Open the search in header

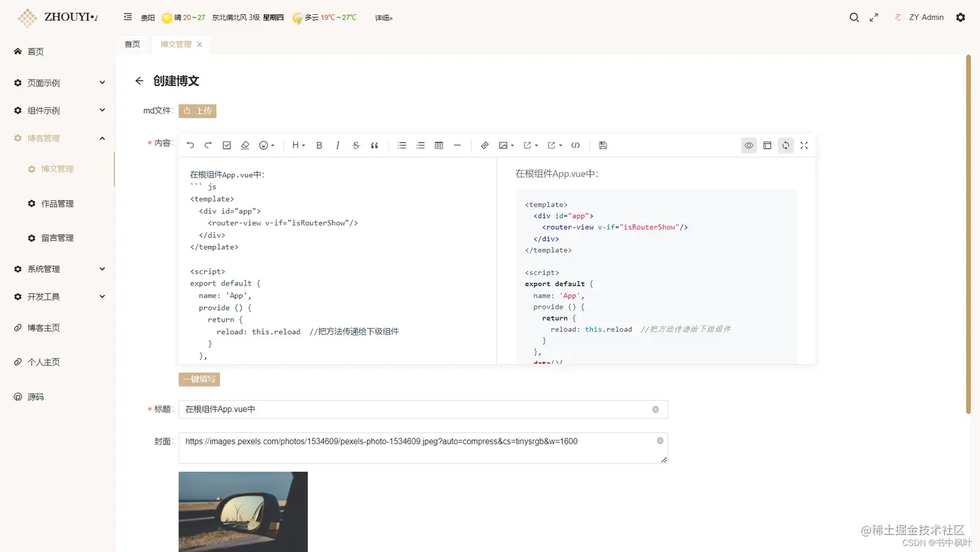click(x=854, y=18)
